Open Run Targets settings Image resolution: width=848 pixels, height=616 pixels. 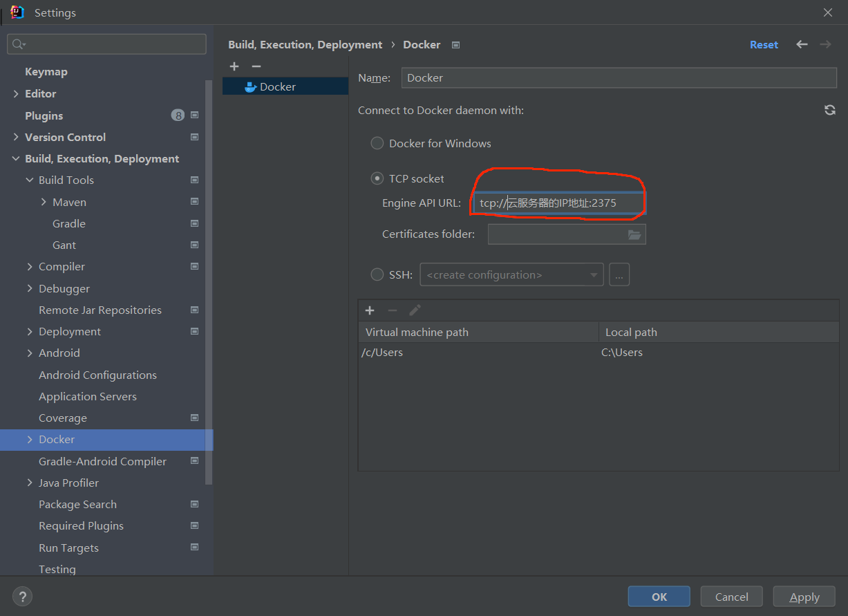(68, 548)
